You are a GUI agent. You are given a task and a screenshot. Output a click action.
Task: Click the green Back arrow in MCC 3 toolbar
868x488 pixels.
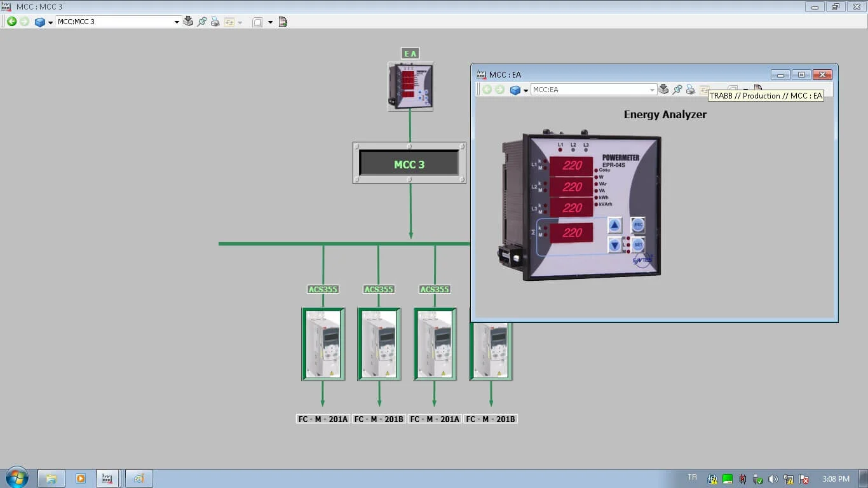click(x=11, y=22)
